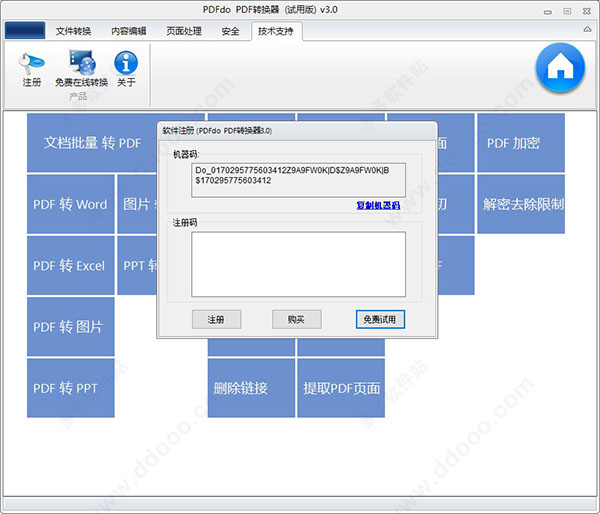Screen dimensions: 600x514
Task: Click the 机器码 machine code field
Action: click(x=298, y=180)
